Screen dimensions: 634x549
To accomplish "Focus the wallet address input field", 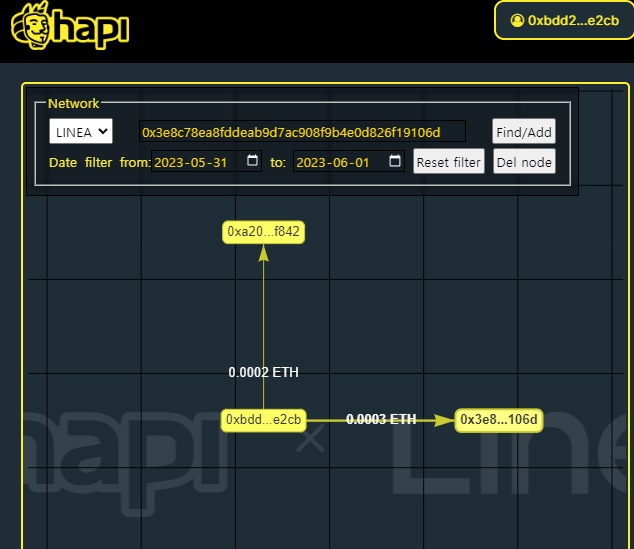I will (302, 131).
